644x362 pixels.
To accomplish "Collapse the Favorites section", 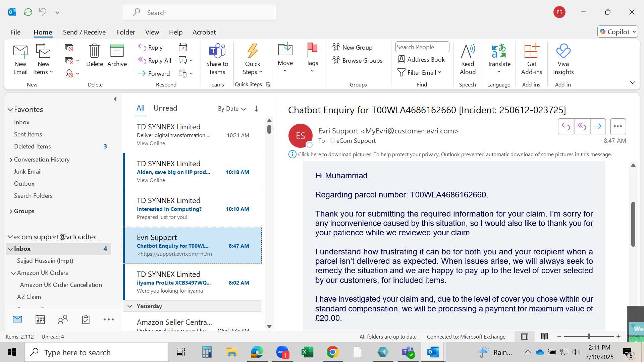I will (10, 110).
